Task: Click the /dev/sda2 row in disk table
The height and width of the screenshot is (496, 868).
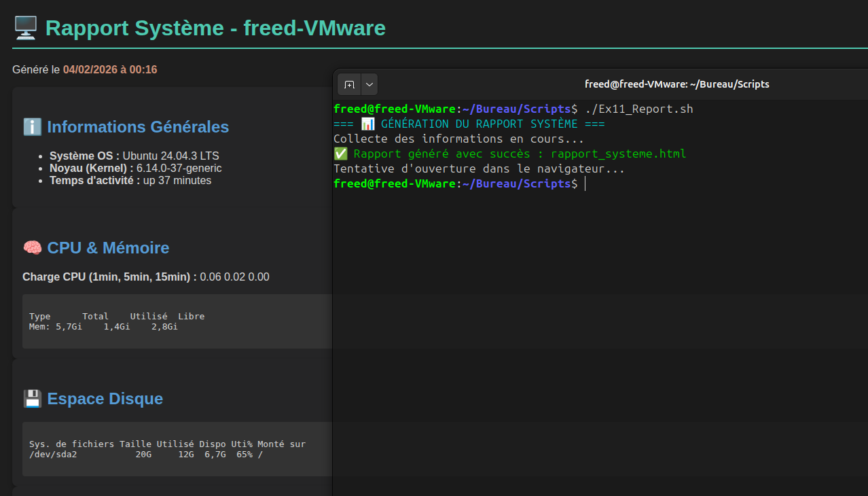Action: click(145, 455)
